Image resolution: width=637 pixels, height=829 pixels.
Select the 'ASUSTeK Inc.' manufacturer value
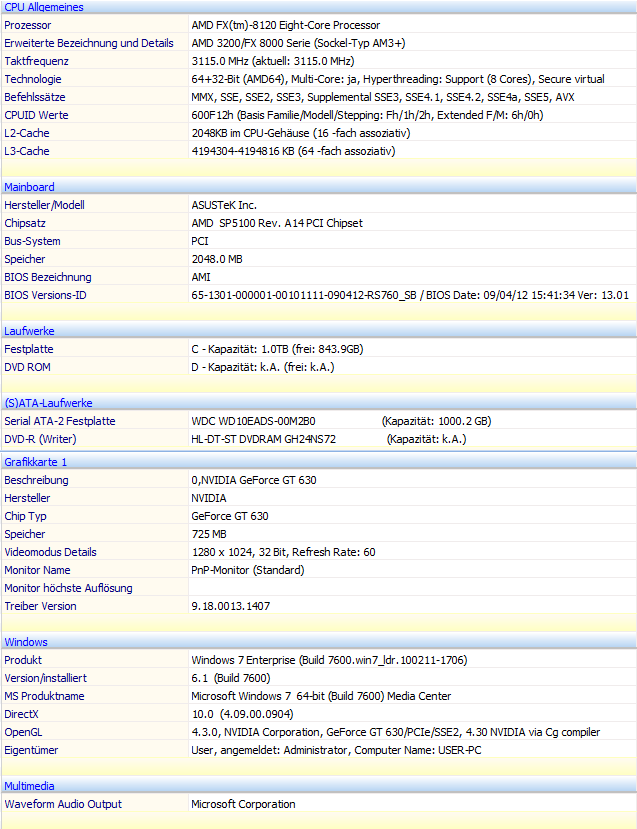224,205
